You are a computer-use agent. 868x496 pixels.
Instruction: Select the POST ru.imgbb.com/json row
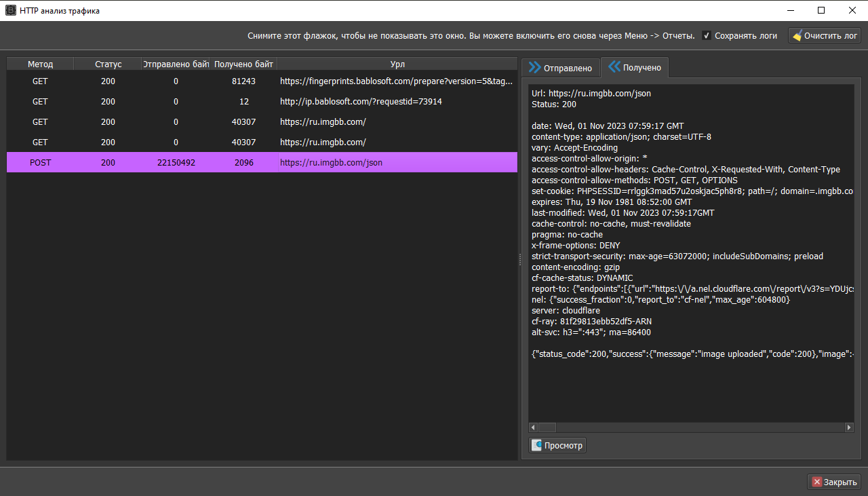coord(261,163)
